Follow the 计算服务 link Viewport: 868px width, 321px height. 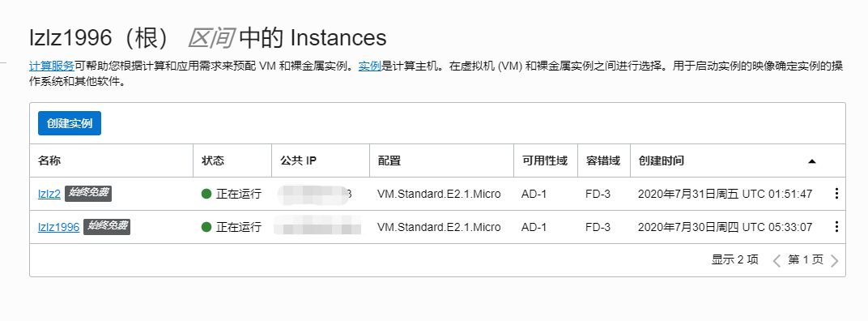tap(52, 66)
